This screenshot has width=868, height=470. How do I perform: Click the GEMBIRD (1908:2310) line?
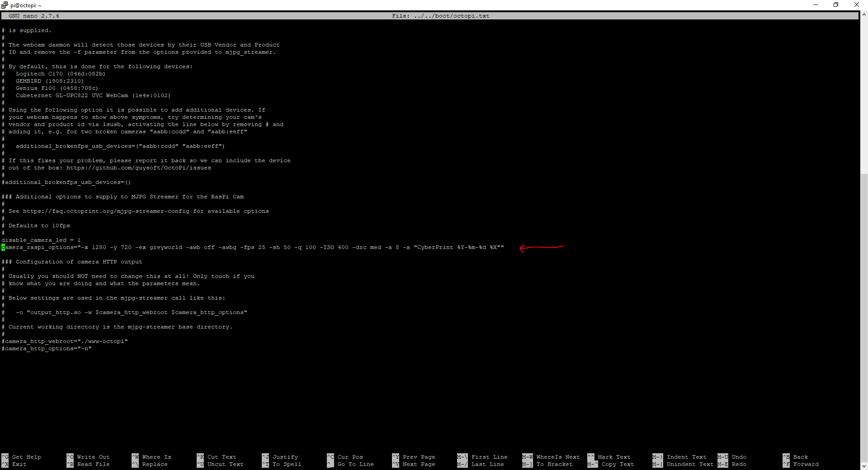pos(50,81)
